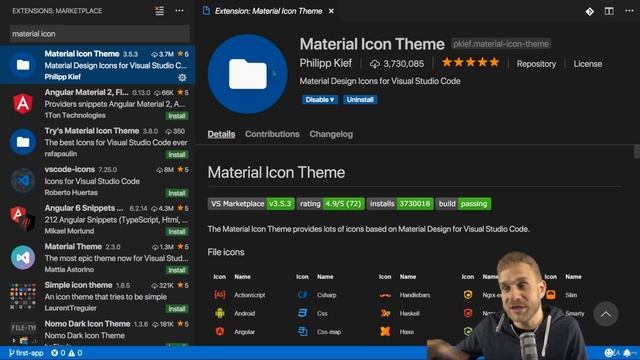Click the Angular file icon in table

[x=220, y=331]
